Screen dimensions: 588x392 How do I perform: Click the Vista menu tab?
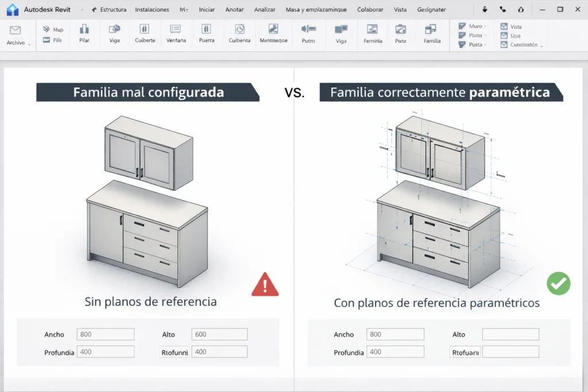pyautogui.click(x=400, y=9)
